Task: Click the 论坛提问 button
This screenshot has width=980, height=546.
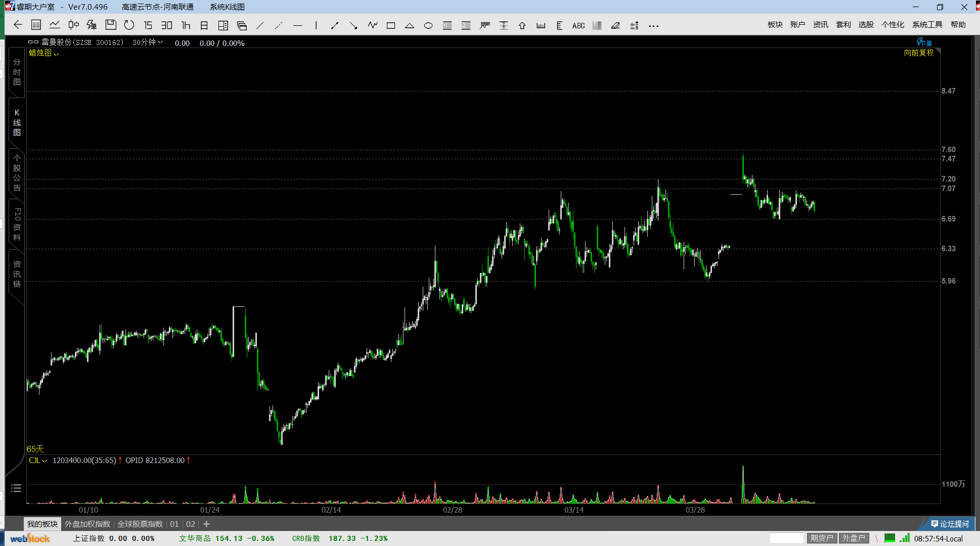Action: coord(950,524)
